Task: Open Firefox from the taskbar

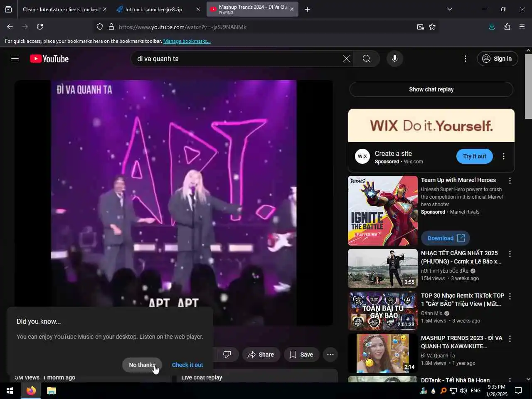Action: 31,391
